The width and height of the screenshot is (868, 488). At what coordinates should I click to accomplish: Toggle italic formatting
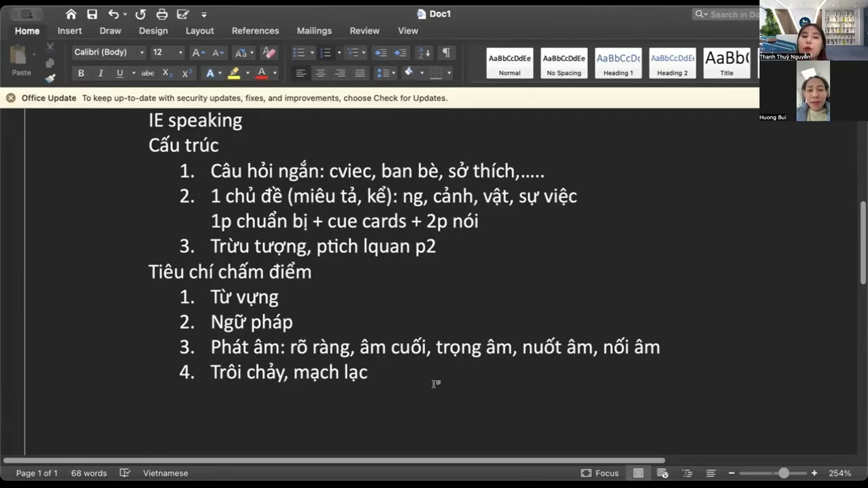click(x=100, y=73)
